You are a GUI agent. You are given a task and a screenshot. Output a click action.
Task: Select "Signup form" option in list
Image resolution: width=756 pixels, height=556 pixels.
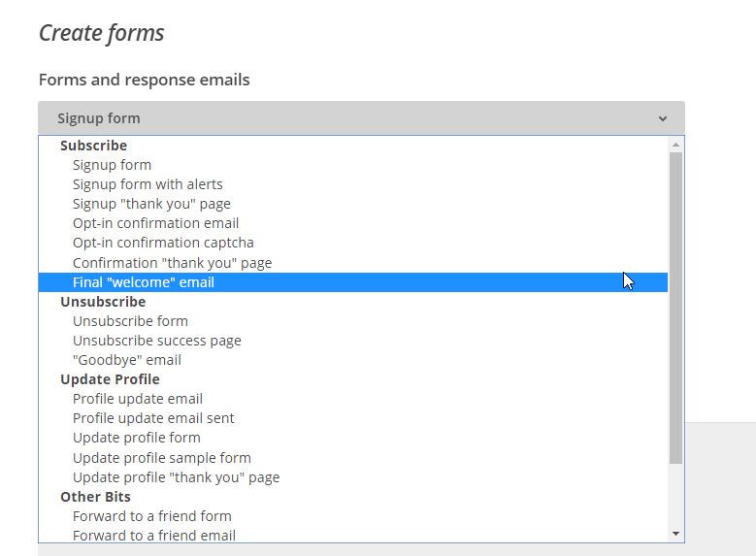112,165
